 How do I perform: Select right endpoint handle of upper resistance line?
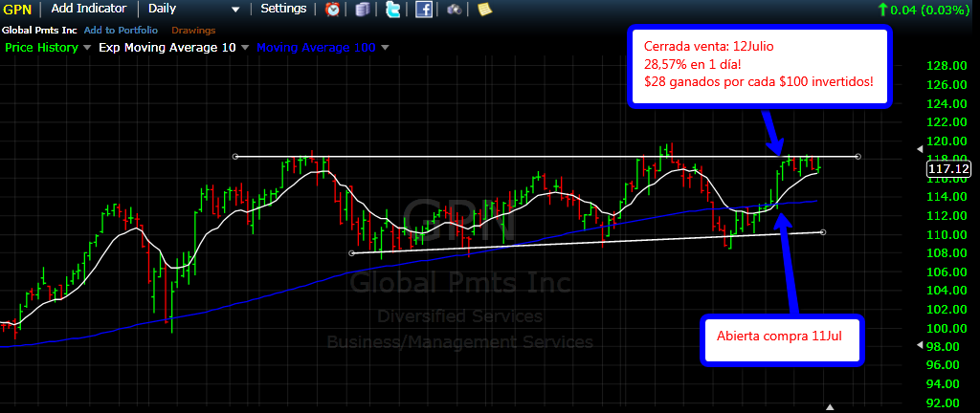[857, 156]
